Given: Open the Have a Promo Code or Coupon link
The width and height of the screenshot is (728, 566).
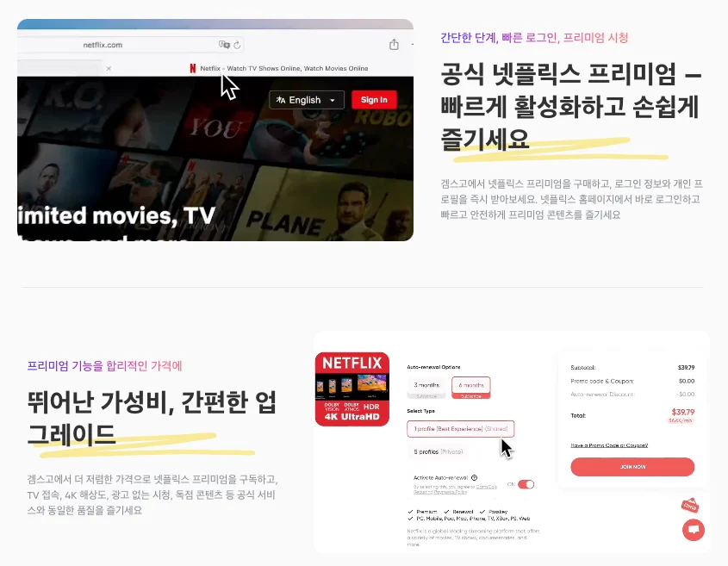Looking at the screenshot, I should point(609,445).
